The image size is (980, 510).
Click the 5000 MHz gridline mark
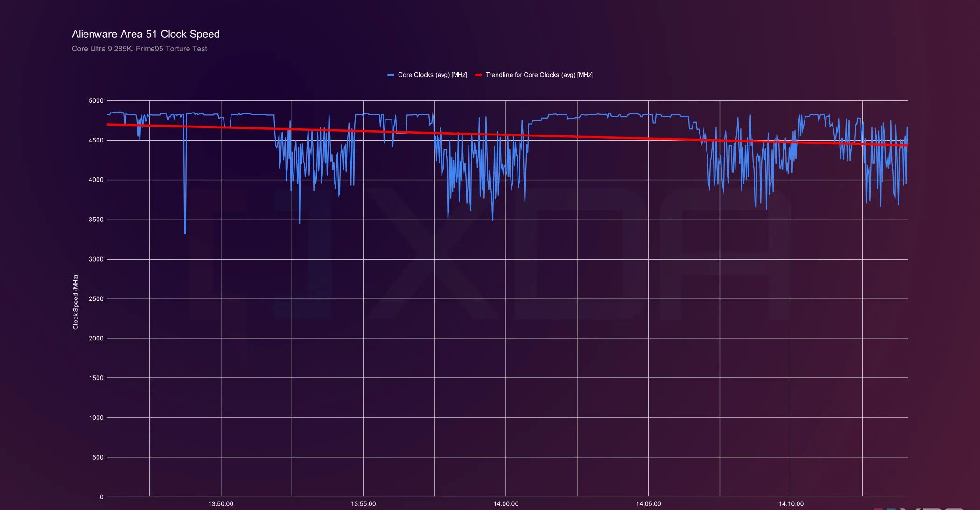(x=97, y=100)
